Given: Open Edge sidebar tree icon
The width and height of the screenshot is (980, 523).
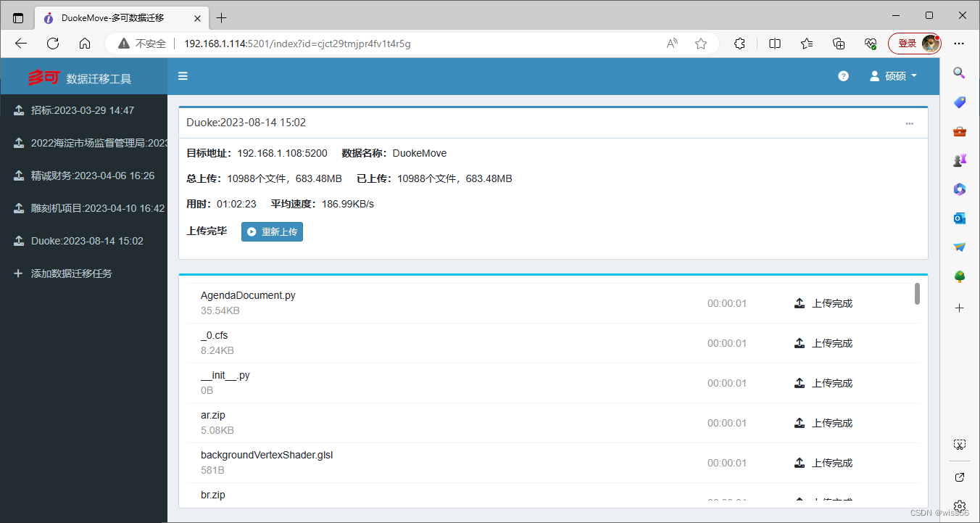Looking at the screenshot, I should pyautogui.click(x=959, y=276).
